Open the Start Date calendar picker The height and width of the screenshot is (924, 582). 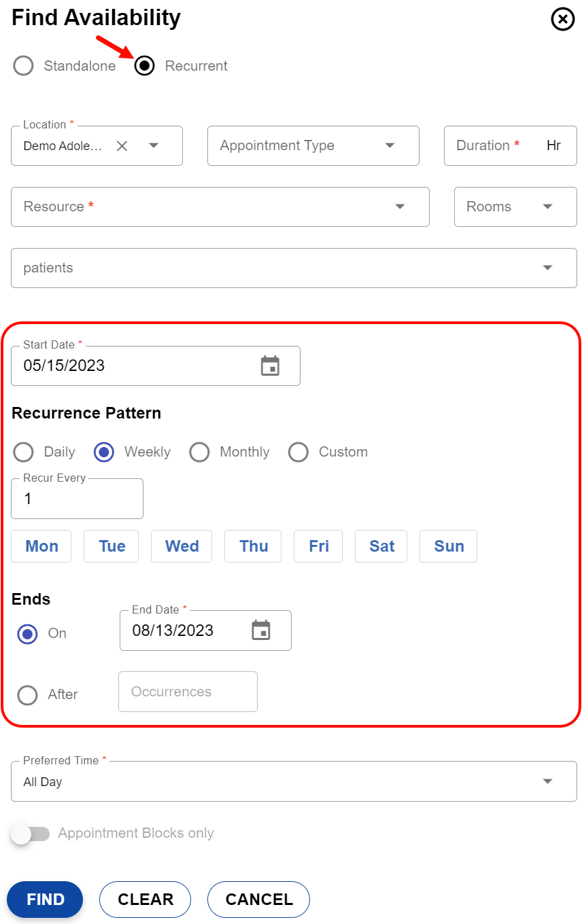pos(271,366)
